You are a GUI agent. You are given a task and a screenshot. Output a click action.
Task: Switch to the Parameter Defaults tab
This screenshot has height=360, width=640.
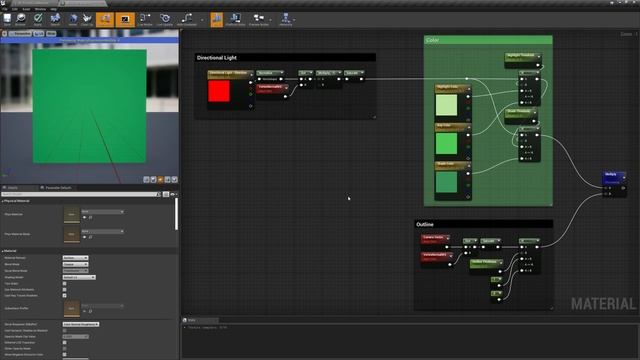56,188
